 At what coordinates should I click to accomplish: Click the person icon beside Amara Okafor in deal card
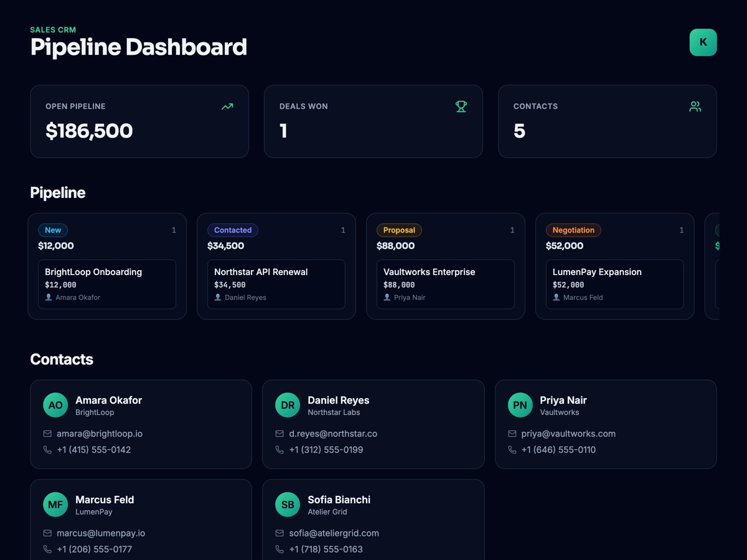coord(49,297)
